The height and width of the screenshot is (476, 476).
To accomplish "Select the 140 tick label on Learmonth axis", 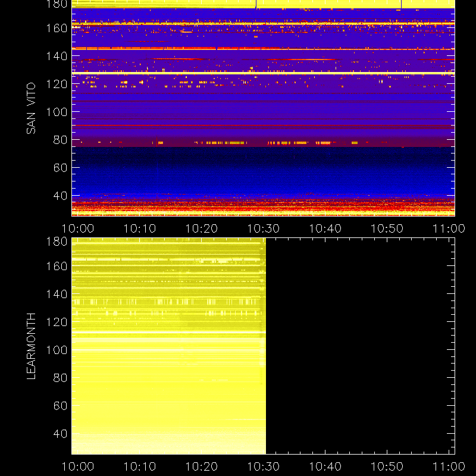I will click(57, 294).
